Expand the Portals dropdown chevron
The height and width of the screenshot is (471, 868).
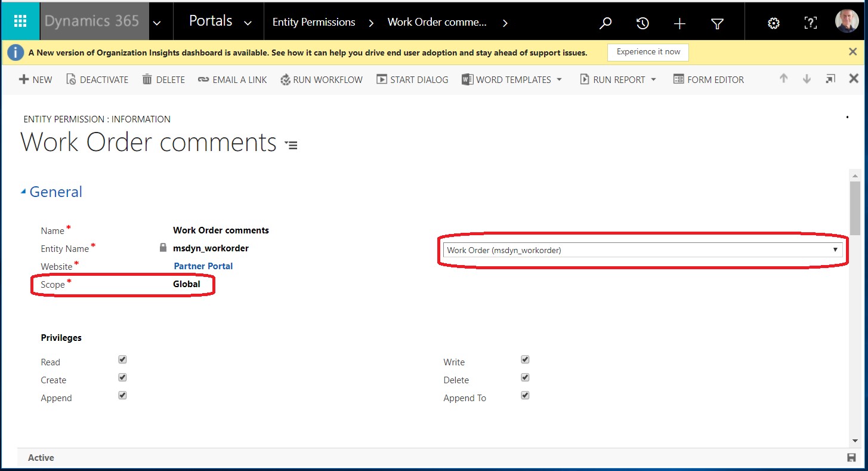pos(248,23)
